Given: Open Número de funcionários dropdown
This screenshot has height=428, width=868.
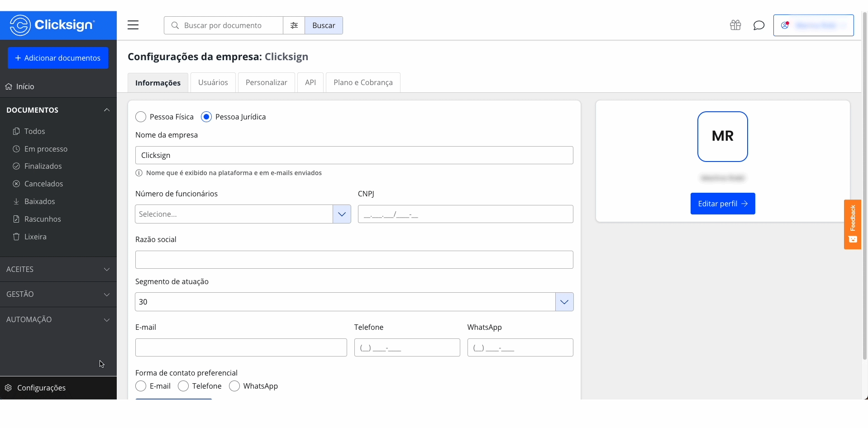Looking at the screenshot, I should click(243, 214).
